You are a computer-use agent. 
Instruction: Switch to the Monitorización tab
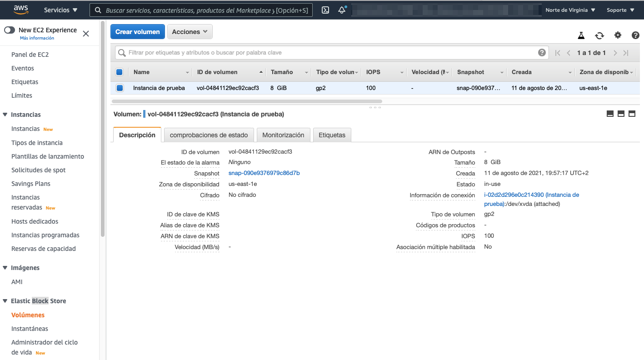(x=283, y=135)
